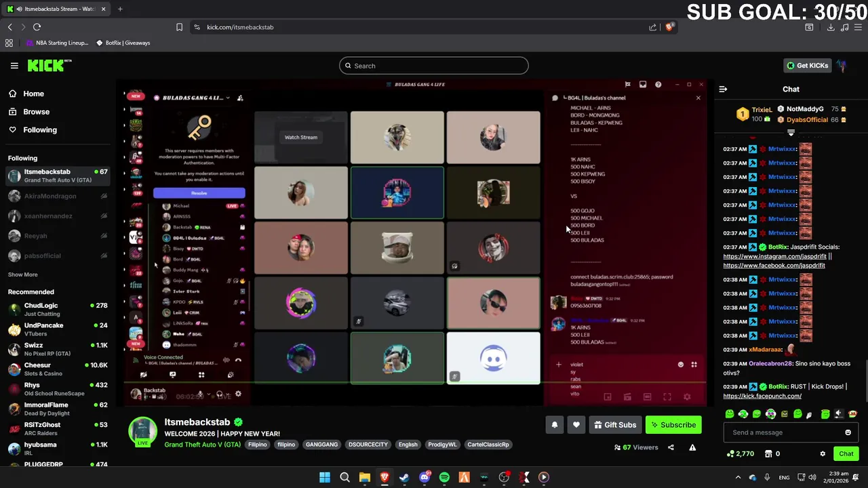Open Steam from taskbar
868x488 pixels.
pos(404,477)
